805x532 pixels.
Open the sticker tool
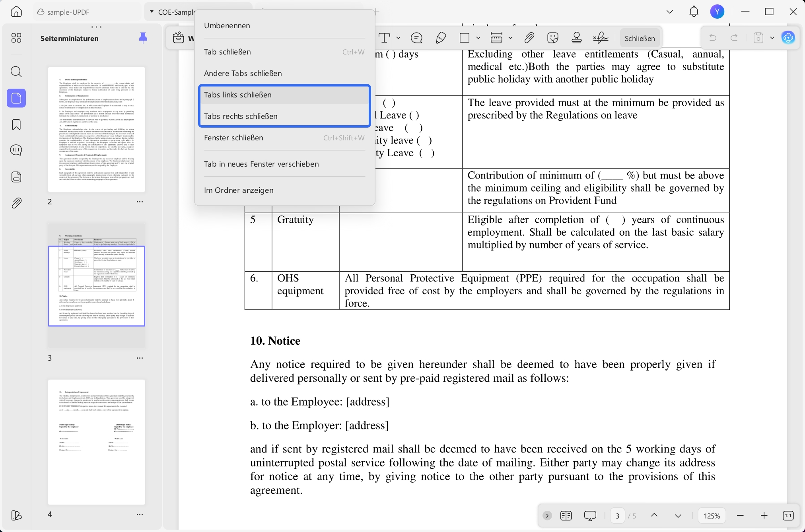553,38
